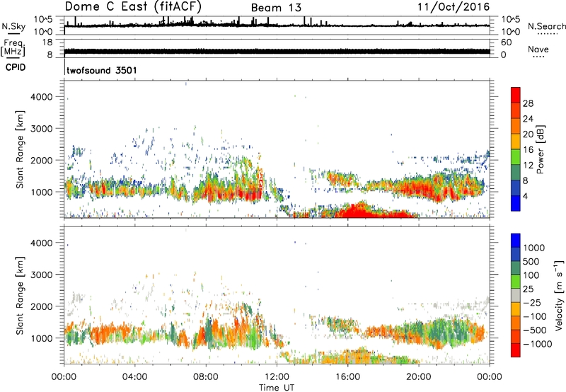The width and height of the screenshot is (566, 392).
Task: Click the '3000' tick of power panel
Action: tap(42, 129)
